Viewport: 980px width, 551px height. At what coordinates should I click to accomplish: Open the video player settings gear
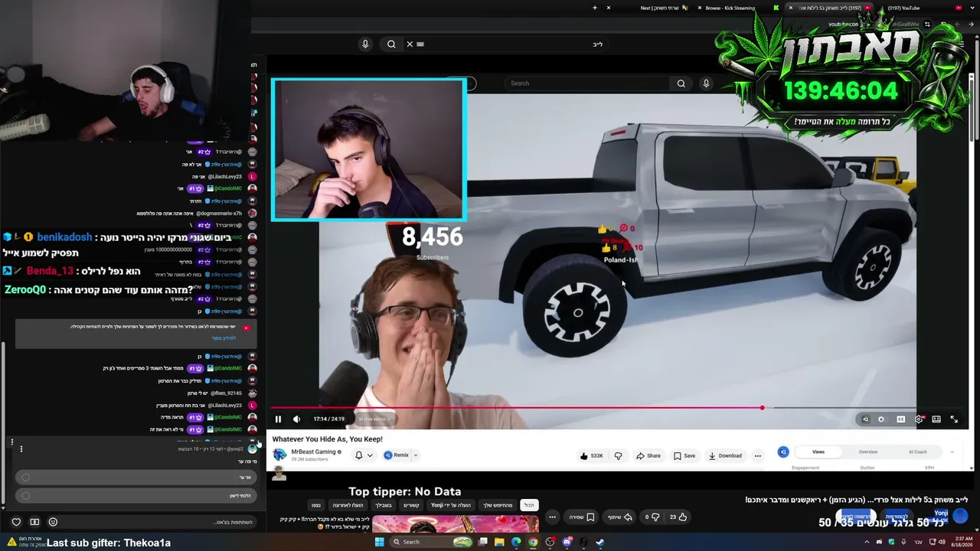point(919,419)
